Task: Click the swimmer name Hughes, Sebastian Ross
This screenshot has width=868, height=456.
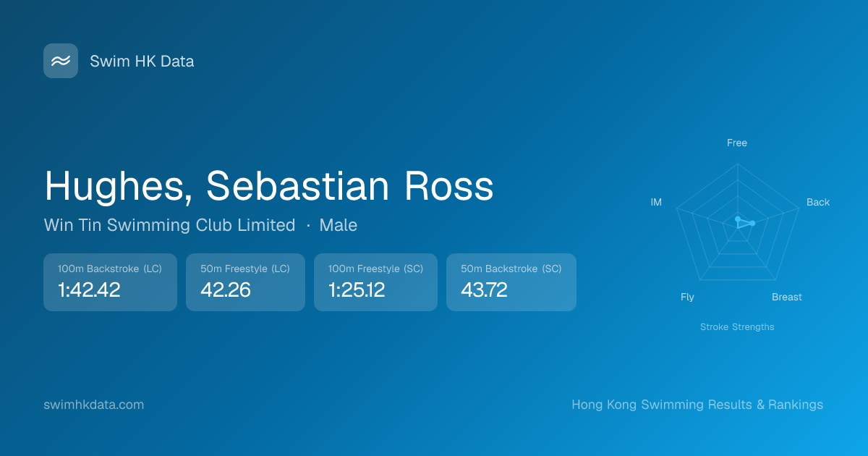Action: (x=269, y=186)
